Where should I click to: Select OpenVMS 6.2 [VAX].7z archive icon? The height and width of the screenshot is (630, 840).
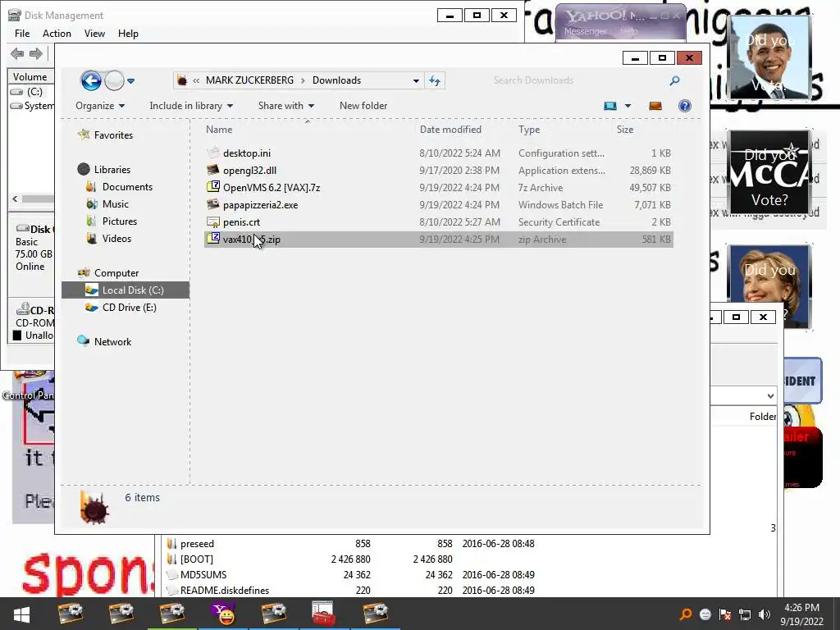click(213, 188)
